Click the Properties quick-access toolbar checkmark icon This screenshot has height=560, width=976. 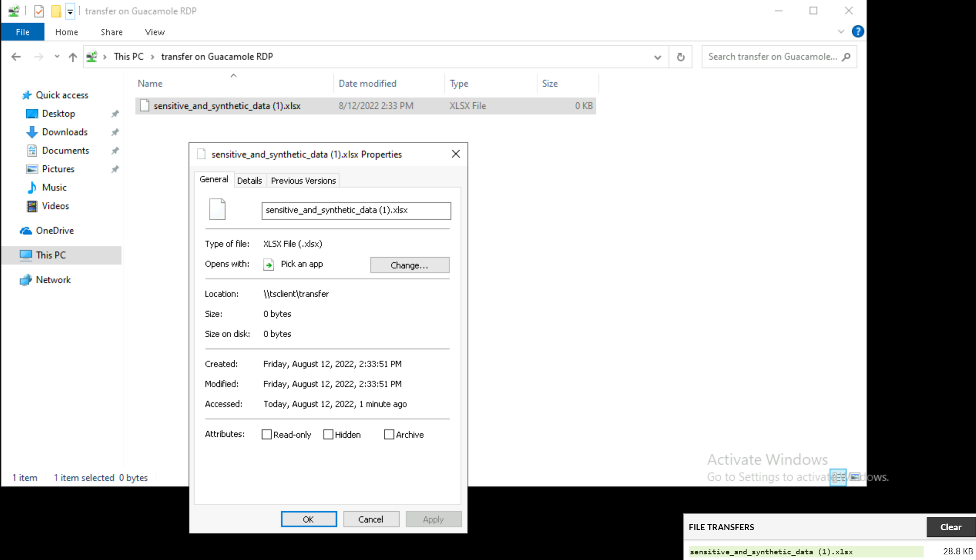pos(39,11)
